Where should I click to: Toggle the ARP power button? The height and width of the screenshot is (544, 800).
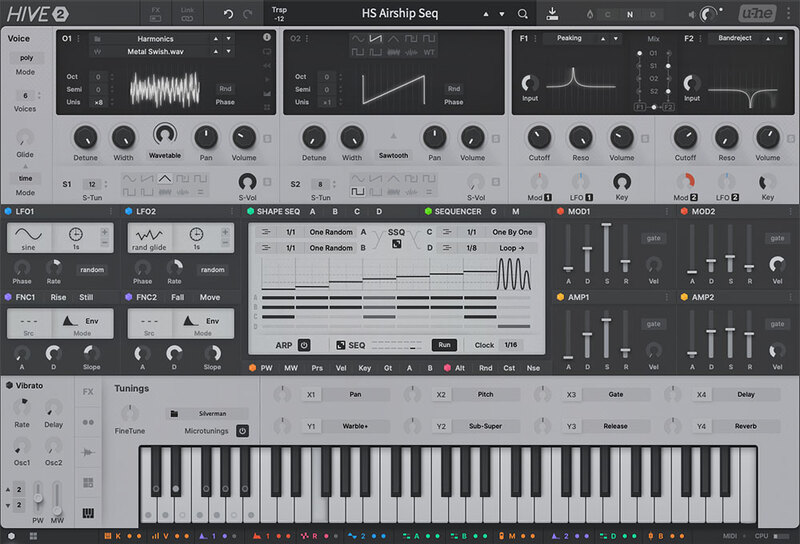(x=304, y=344)
